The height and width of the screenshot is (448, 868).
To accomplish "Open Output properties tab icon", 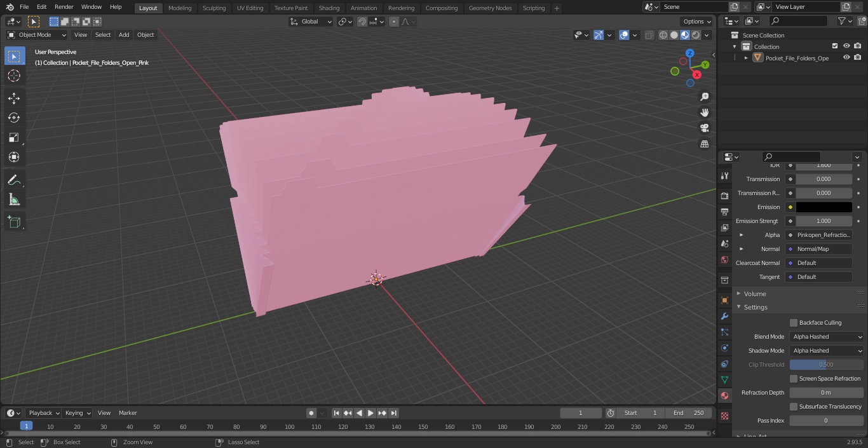I will tap(724, 212).
